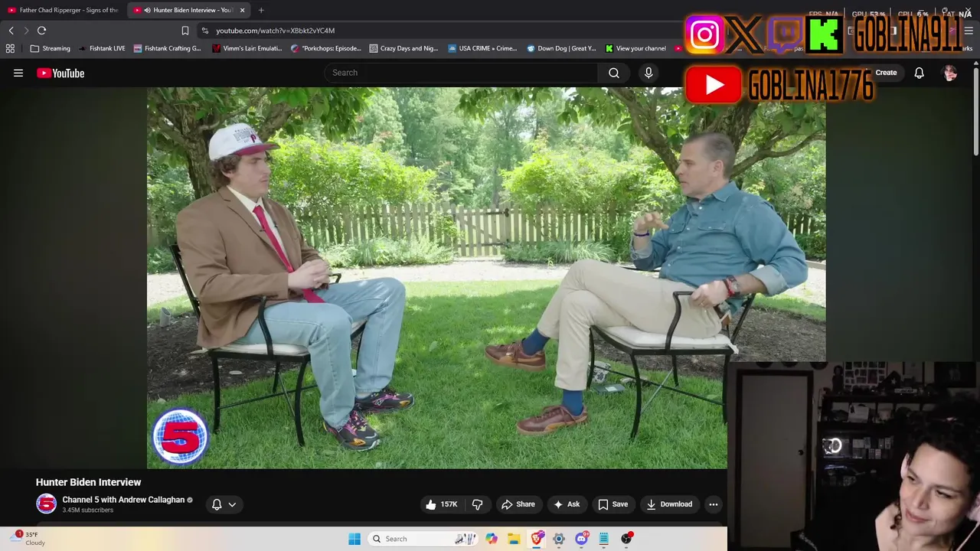Screen dimensions: 980x551
Task: Open the account avatar menu
Action: [x=950, y=73]
